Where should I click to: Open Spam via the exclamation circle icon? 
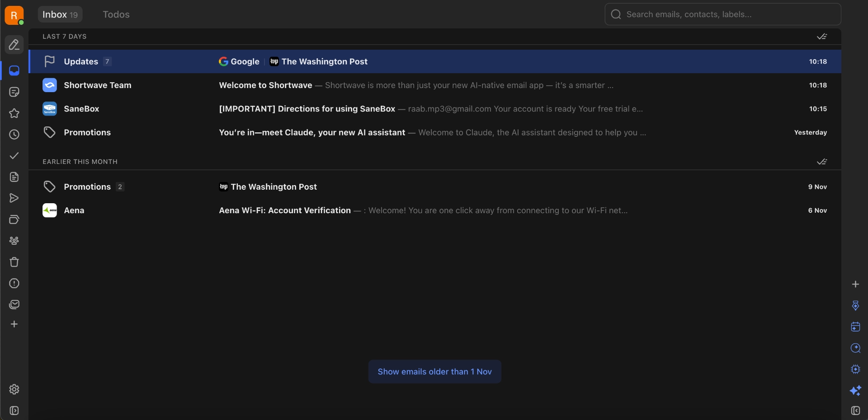point(14,283)
